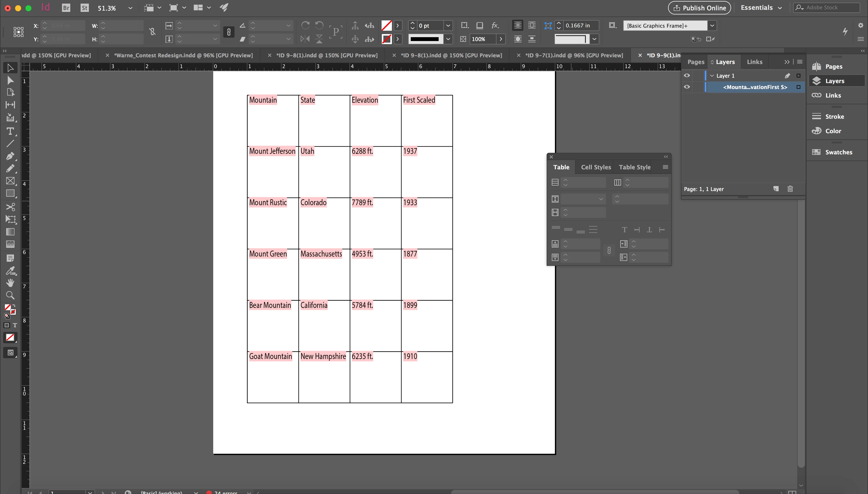The width and height of the screenshot is (868, 494).
Task: Open the Basic Graphics Frame style dropdown
Action: coord(712,26)
